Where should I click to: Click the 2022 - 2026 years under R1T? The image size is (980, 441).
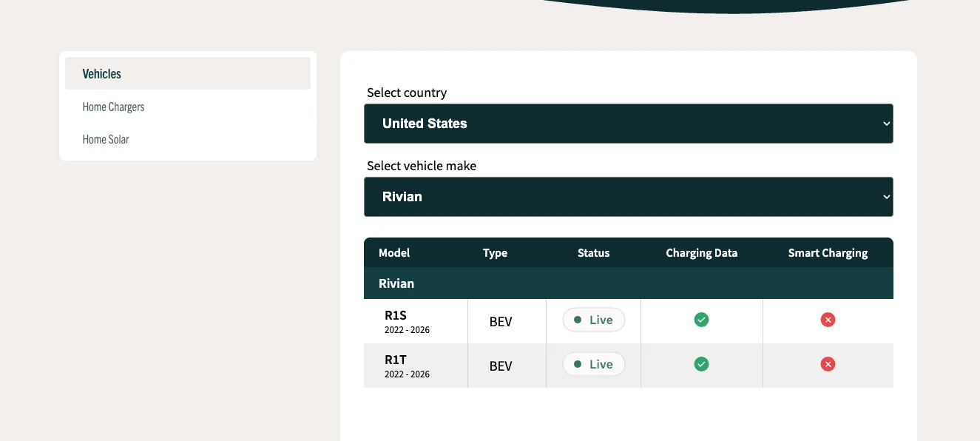tap(407, 374)
